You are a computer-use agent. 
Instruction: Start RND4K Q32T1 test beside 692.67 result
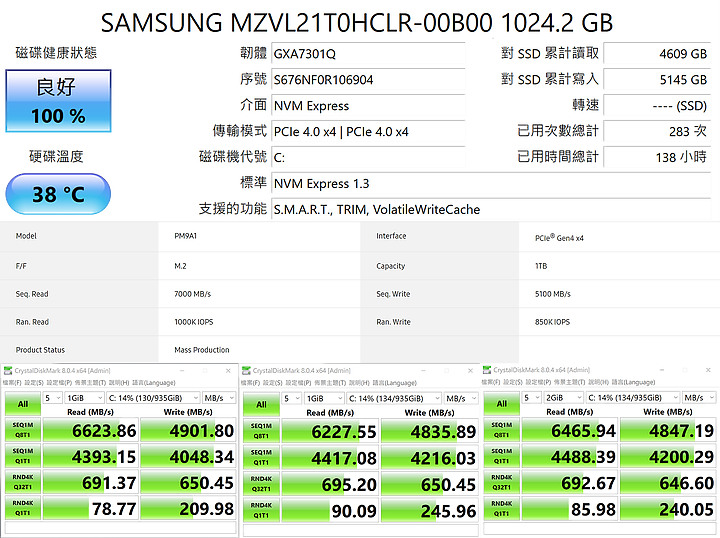[x=502, y=482]
